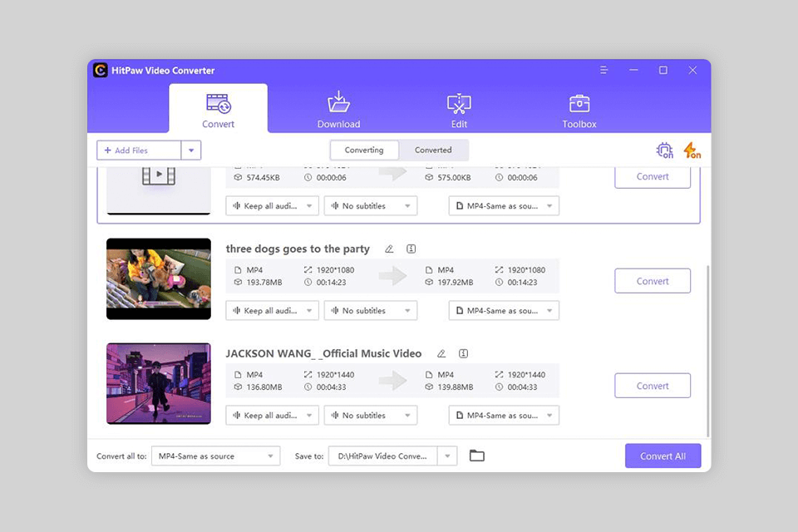
Task: Expand the Add Files dropdown arrow
Action: (x=191, y=150)
